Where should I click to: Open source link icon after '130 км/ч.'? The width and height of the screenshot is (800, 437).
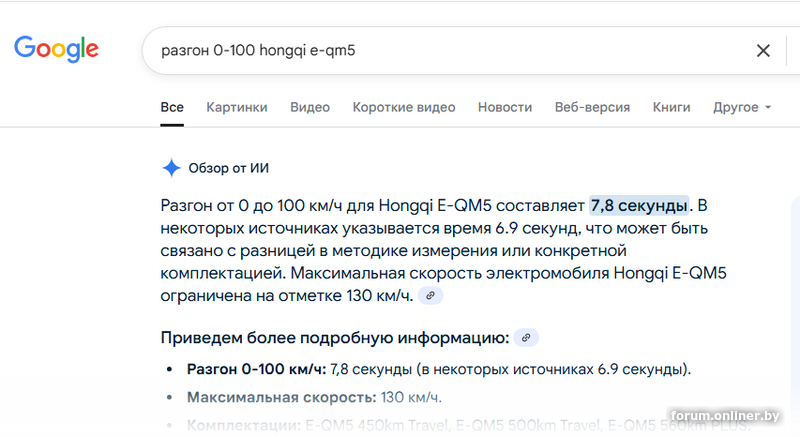point(431,296)
